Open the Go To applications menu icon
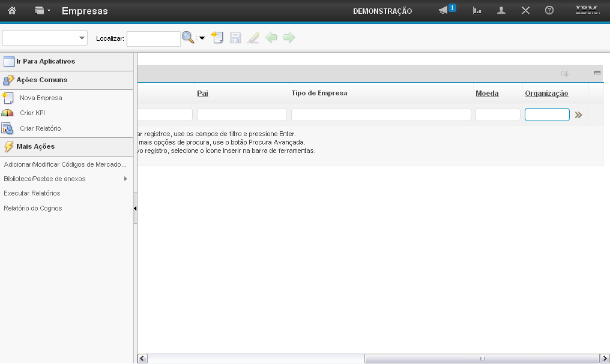Viewport: 610px width, 364px height. pos(42,11)
